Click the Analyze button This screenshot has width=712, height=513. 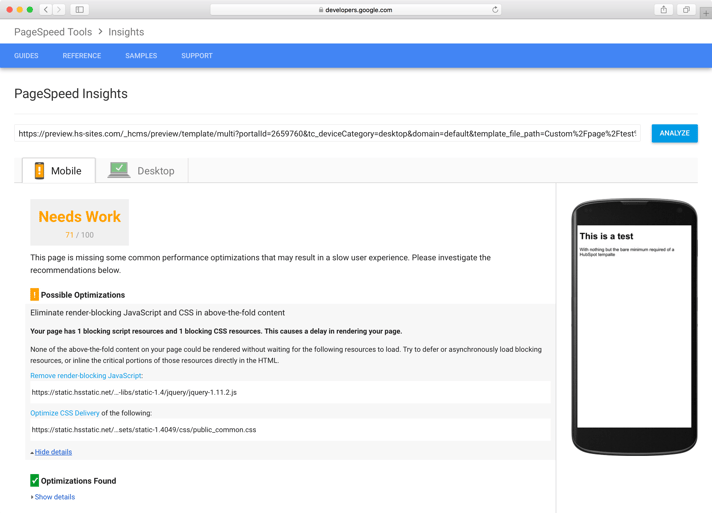[674, 133]
